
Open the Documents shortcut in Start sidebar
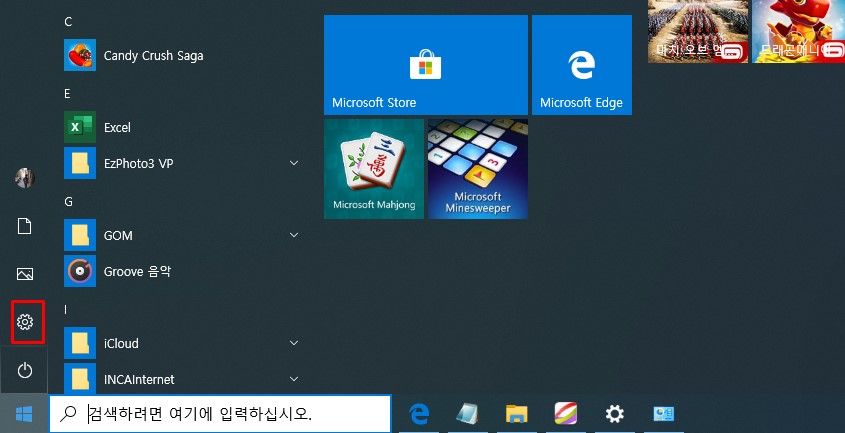25,226
